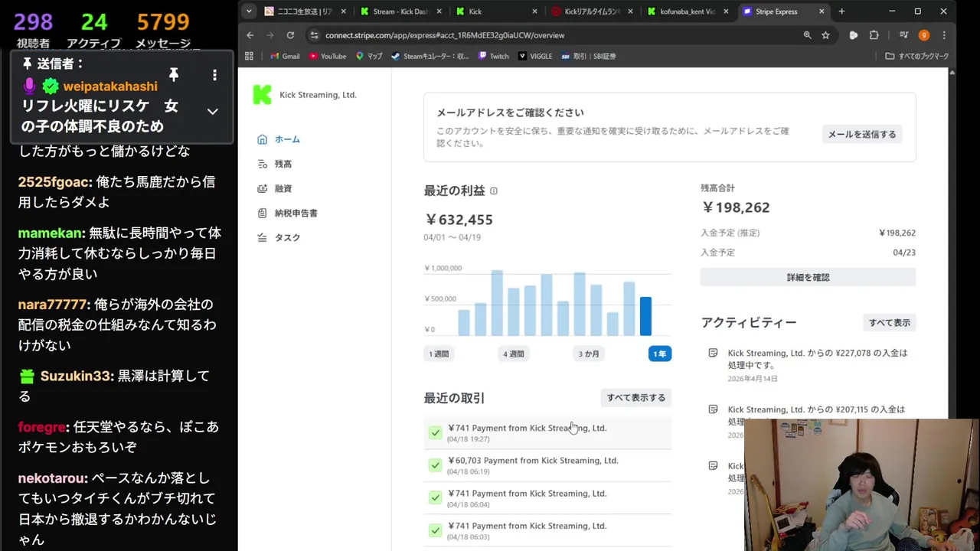This screenshot has height=551, width=980.
Task: Switch to the ニコニコ生放送 tab
Action: click(x=305, y=11)
